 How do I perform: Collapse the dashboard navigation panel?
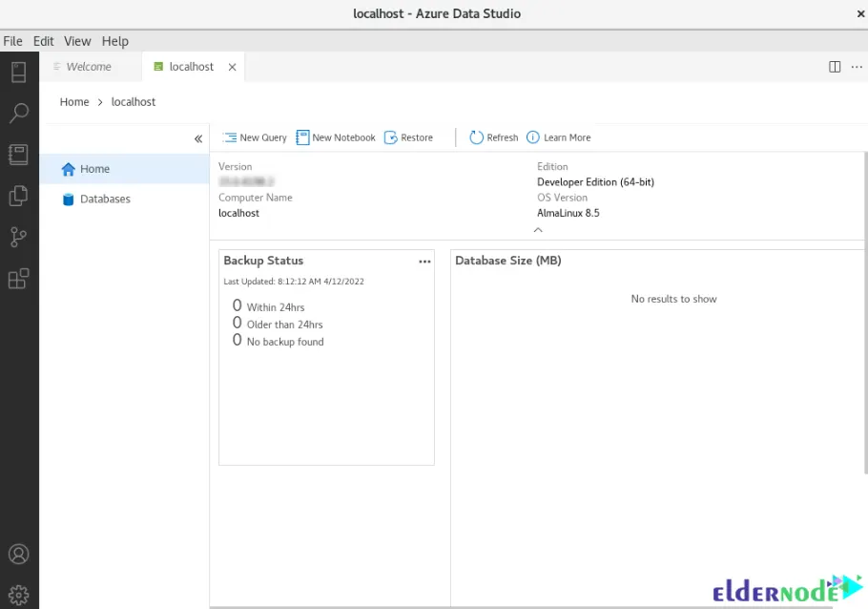click(x=198, y=139)
